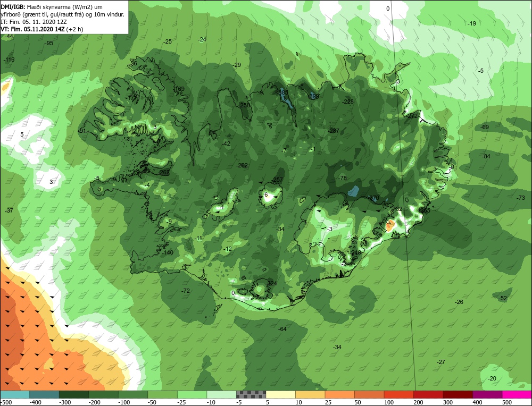Click the map value -262

242,165
